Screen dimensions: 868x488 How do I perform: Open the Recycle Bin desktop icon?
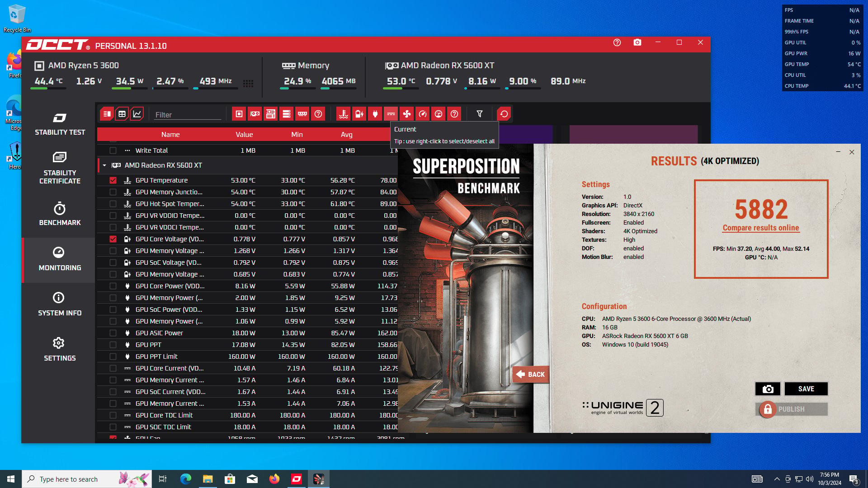(17, 19)
